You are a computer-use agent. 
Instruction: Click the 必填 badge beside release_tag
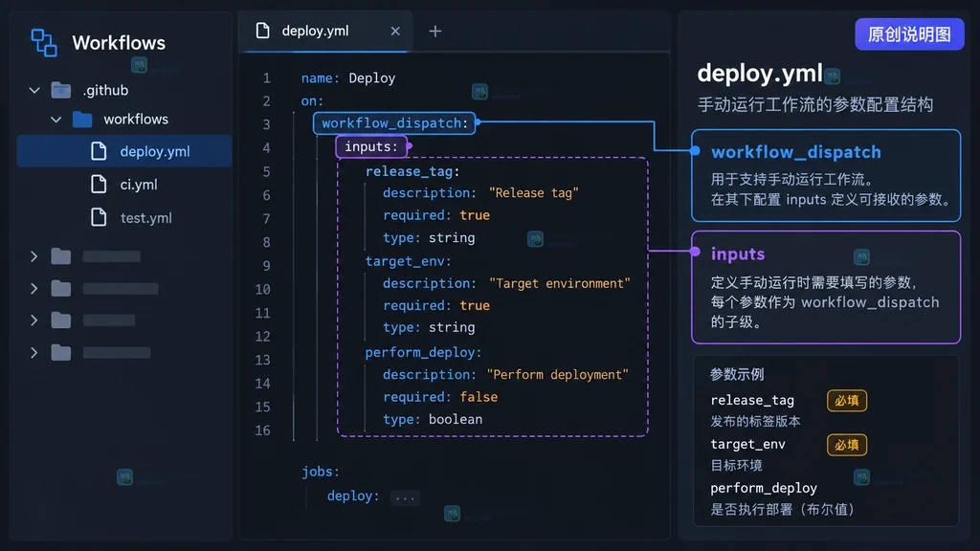(847, 401)
